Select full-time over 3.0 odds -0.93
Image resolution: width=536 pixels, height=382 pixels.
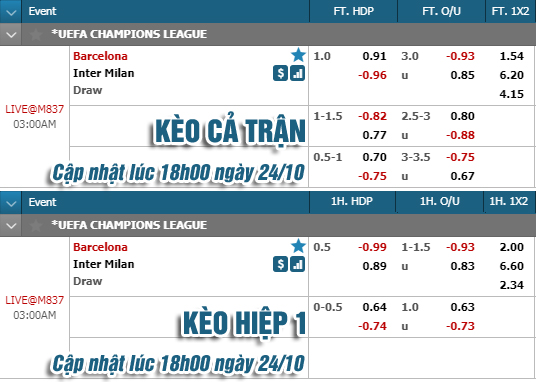[x=460, y=56]
